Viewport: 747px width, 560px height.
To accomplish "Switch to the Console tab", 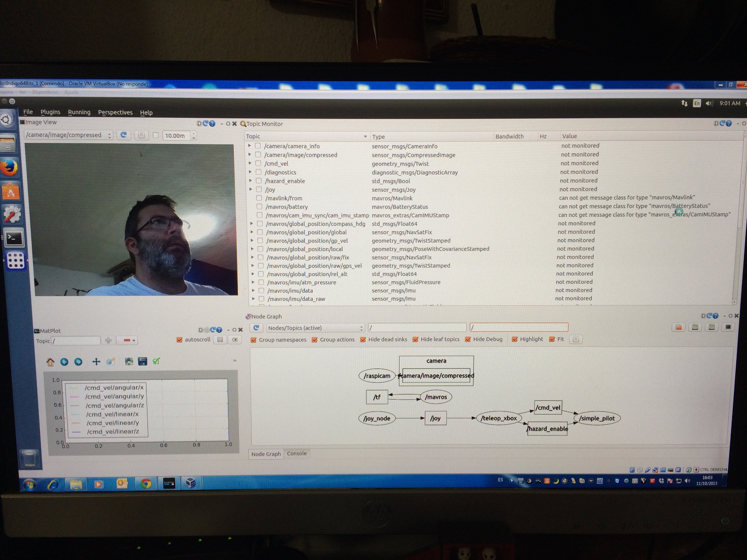I will point(297,453).
